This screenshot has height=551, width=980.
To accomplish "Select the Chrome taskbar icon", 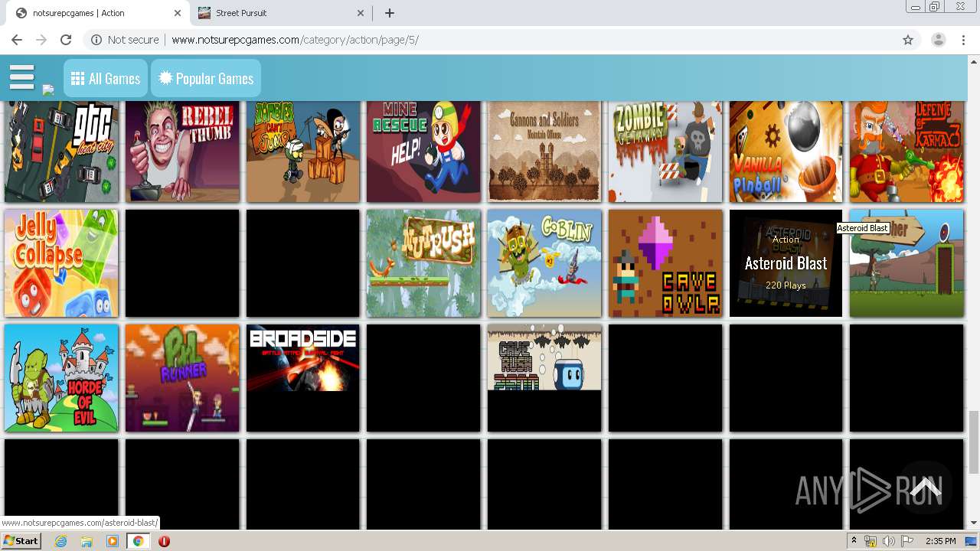I will click(x=138, y=540).
